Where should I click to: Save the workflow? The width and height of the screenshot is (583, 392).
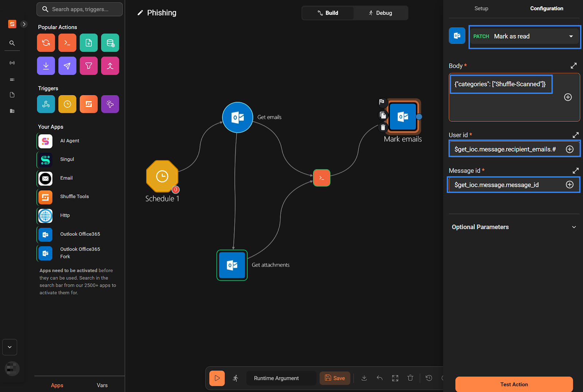click(x=335, y=378)
